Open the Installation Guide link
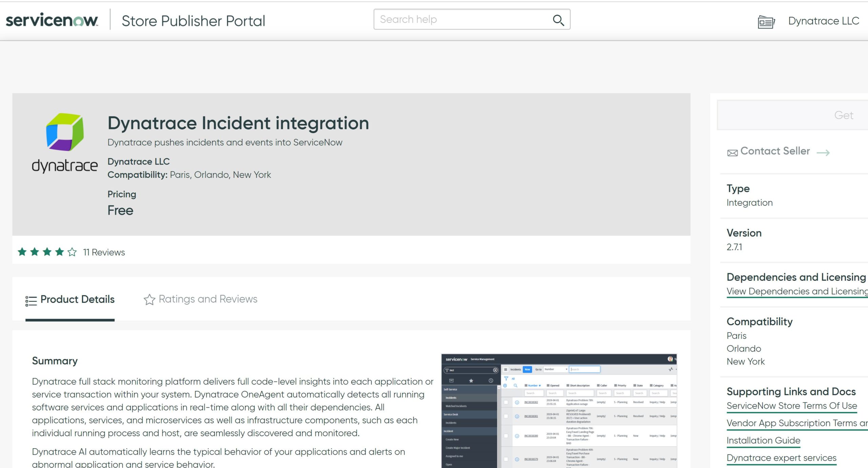Image resolution: width=868 pixels, height=468 pixels. [763, 441]
